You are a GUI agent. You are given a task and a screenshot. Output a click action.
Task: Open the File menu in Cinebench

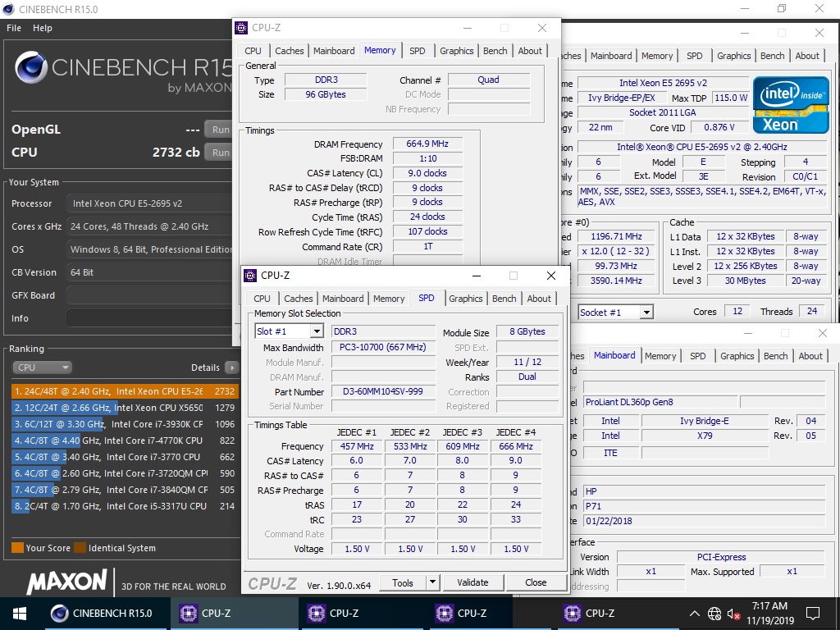(14, 28)
